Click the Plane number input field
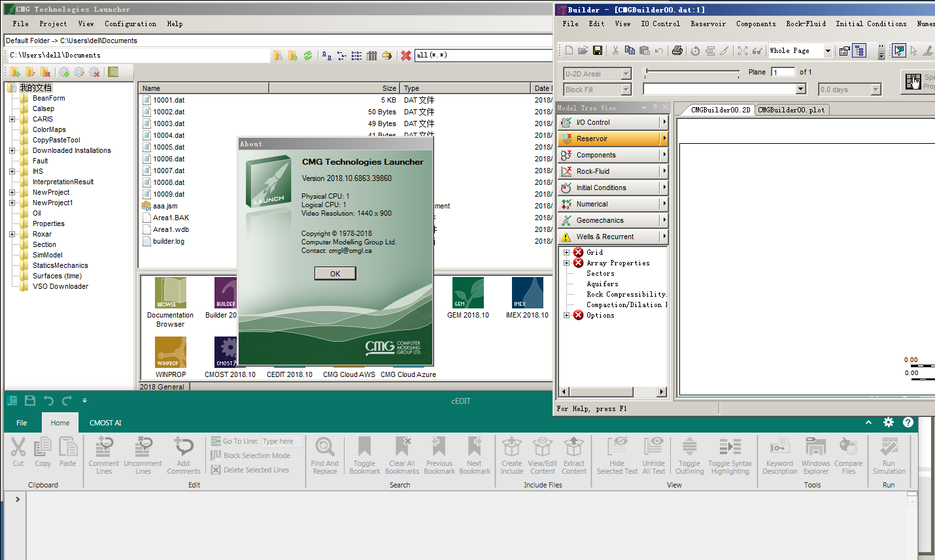This screenshot has width=935, height=560. [x=783, y=72]
